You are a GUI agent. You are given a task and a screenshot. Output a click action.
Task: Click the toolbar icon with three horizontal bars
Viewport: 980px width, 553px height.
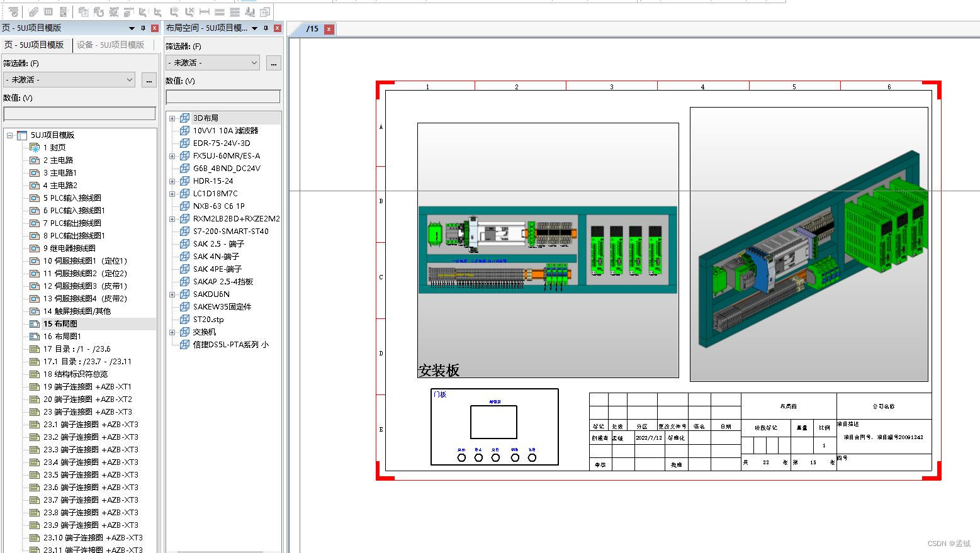coord(234,12)
